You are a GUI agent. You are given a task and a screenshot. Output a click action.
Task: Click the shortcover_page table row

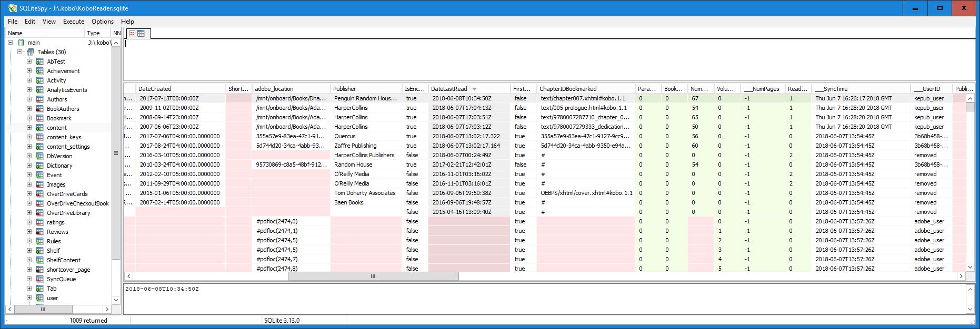click(x=68, y=270)
